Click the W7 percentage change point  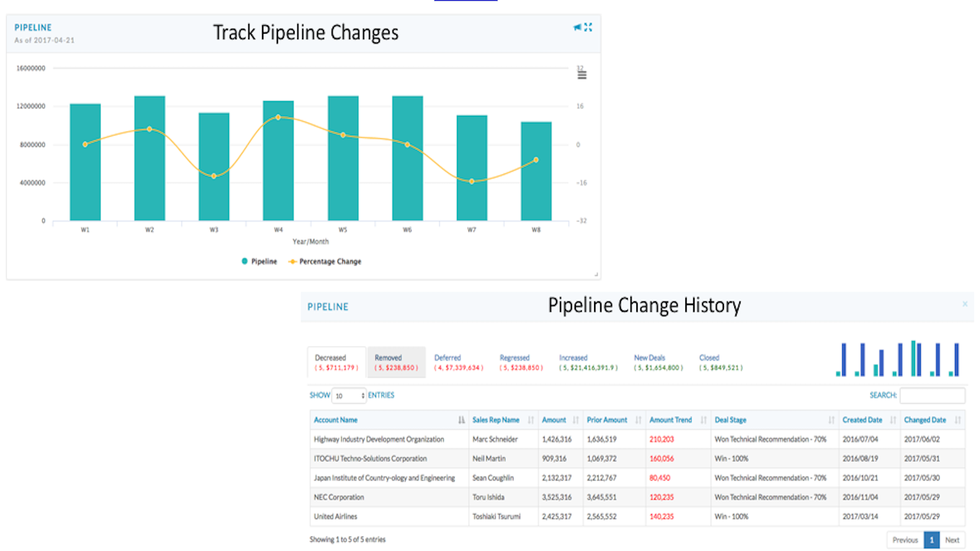[x=472, y=181]
